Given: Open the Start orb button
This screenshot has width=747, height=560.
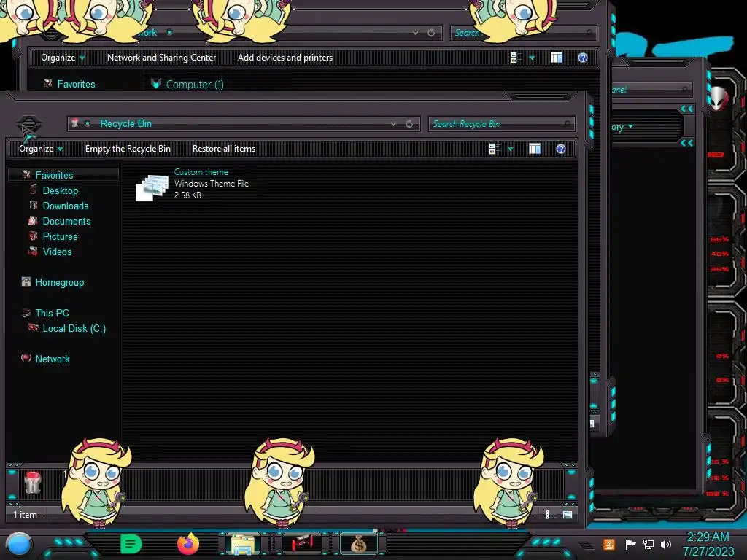Looking at the screenshot, I should tap(19, 545).
